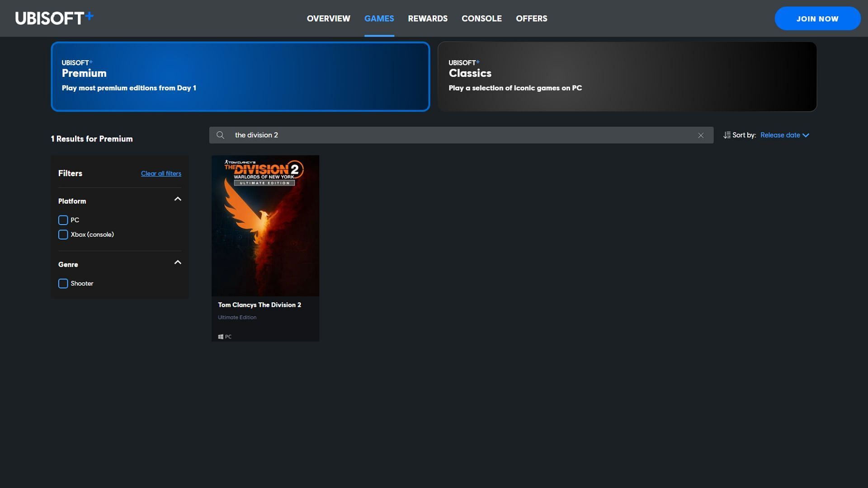
Task: Click Clear all filters link
Action: [161, 174]
